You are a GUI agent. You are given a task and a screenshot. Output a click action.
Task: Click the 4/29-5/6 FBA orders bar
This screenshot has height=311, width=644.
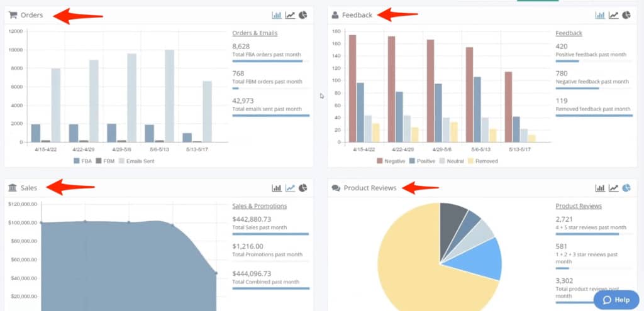[x=112, y=133]
